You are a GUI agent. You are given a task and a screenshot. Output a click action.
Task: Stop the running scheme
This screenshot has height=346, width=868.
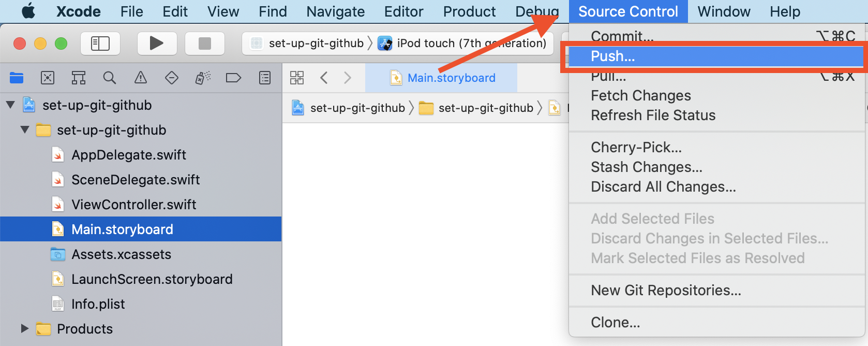click(205, 44)
